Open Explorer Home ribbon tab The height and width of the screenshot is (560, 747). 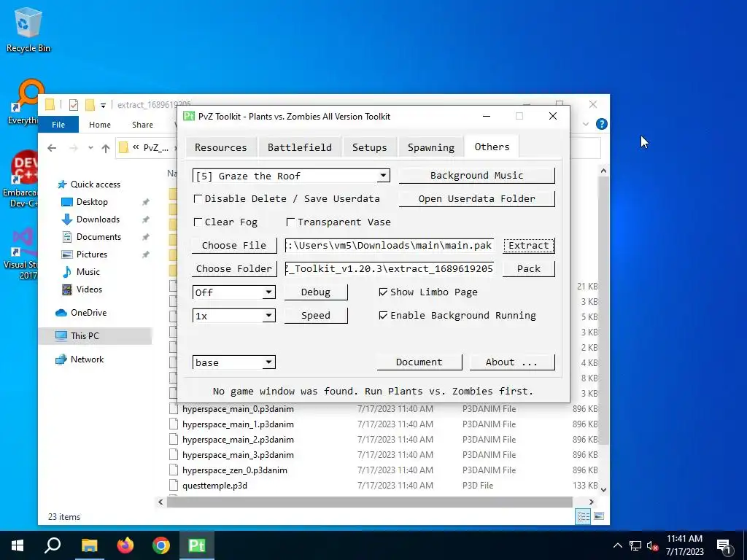pyautogui.click(x=99, y=125)
